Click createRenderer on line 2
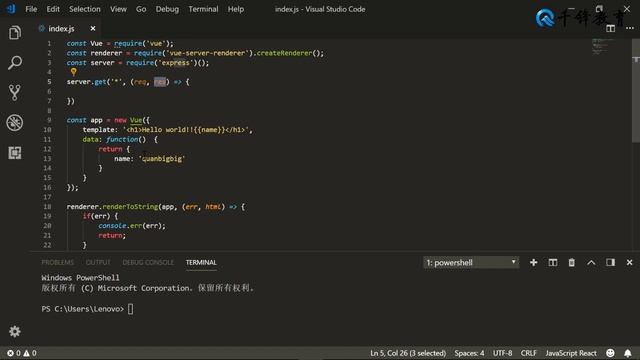The image size is (640, 360). (x=284, y=53)
